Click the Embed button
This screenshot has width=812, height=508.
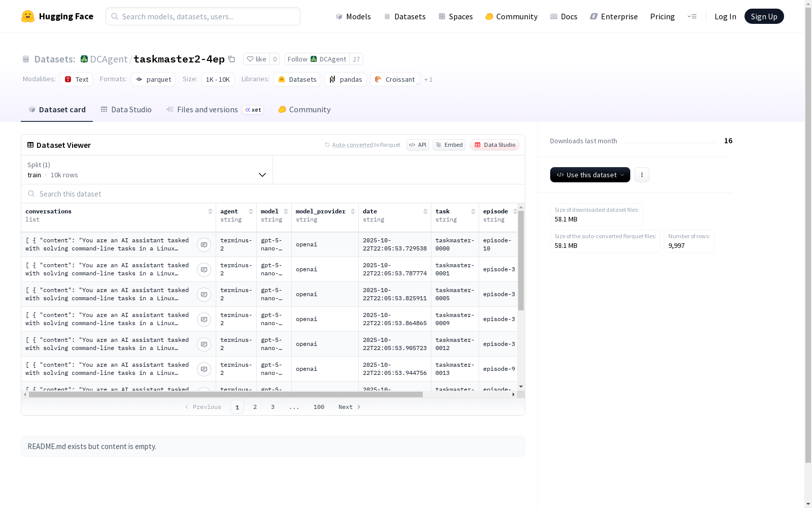point(449,145)
